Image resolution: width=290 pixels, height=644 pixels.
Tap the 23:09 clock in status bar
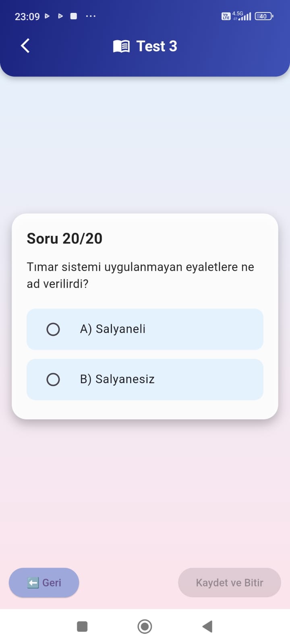(x=27, y=17)
